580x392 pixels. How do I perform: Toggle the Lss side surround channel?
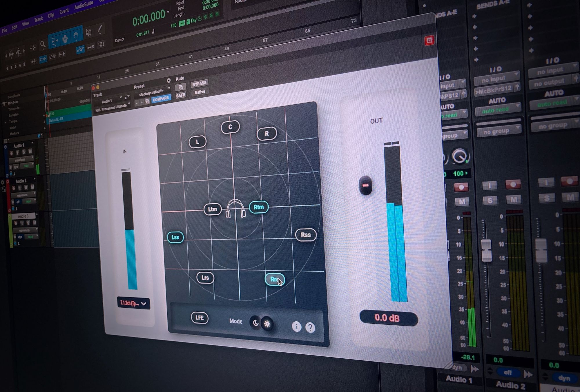pos(175,237)
